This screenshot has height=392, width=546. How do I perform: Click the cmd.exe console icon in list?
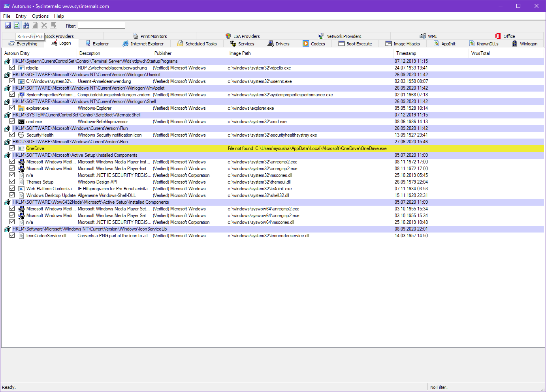click(21, 122)
